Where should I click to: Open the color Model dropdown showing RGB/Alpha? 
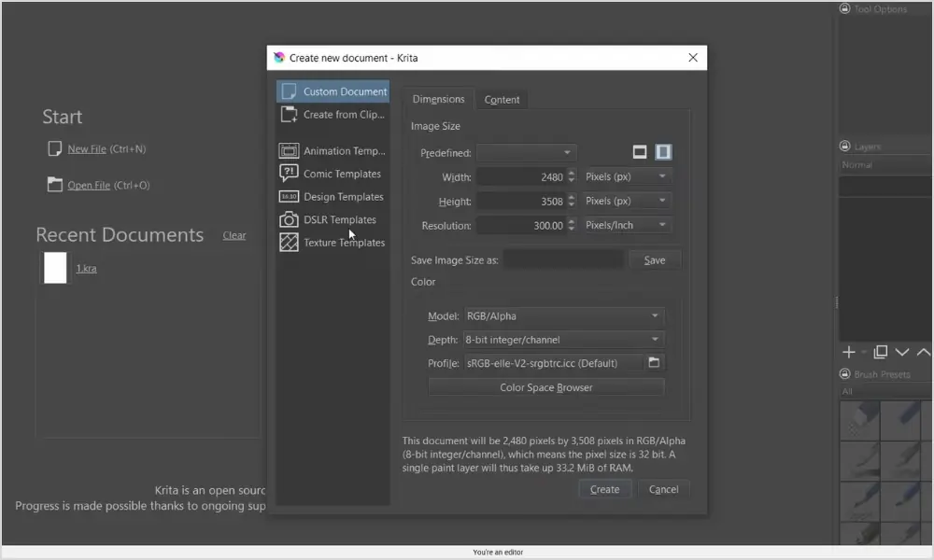(564, 315)
